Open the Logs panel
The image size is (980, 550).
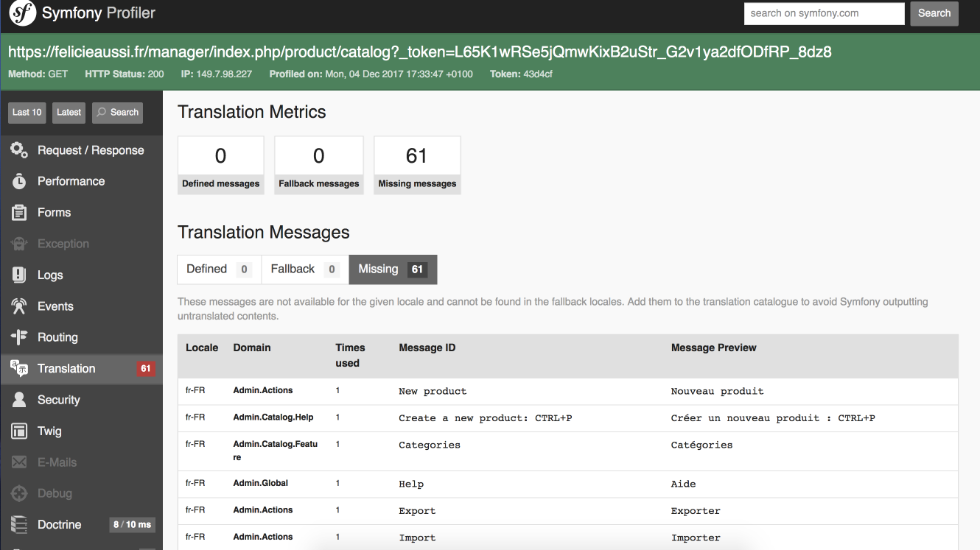click(81, 275)
